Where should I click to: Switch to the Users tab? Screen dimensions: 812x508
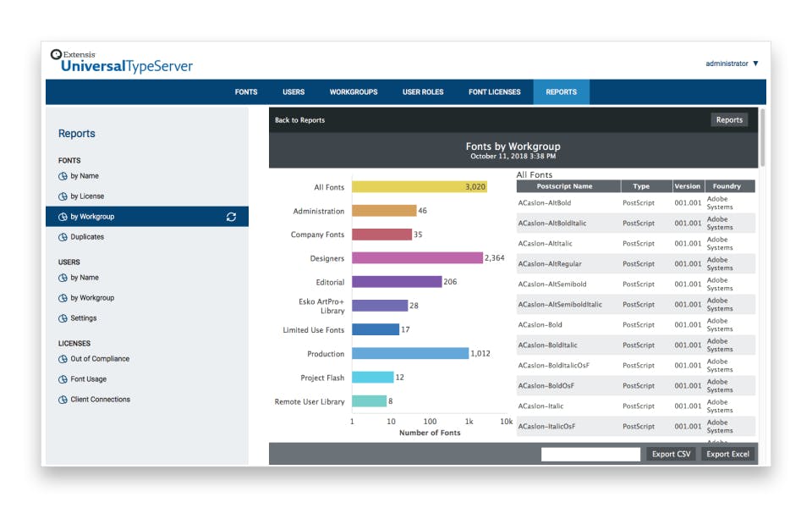[294, 91]
